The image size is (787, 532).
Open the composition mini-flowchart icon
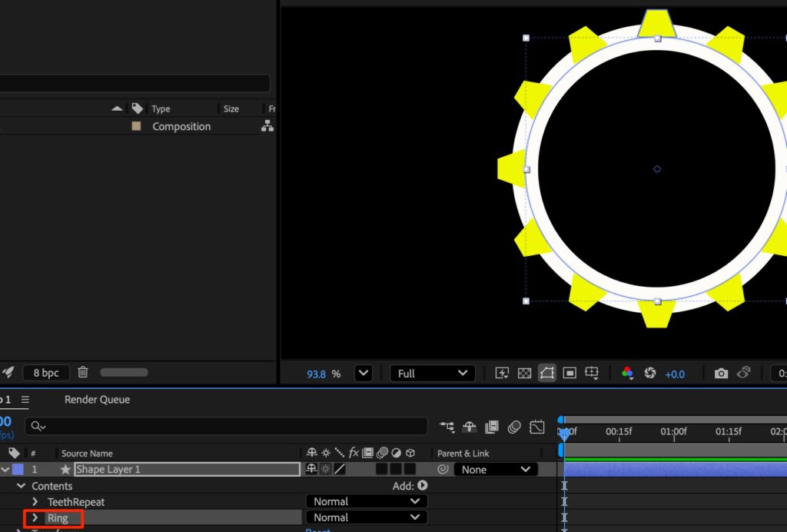click(x=447, y=427)
